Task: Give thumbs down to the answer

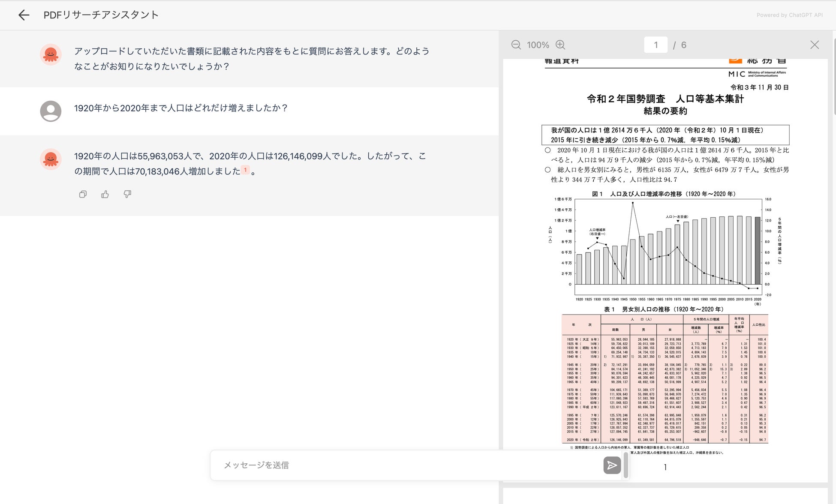Action: click(127, 194)
